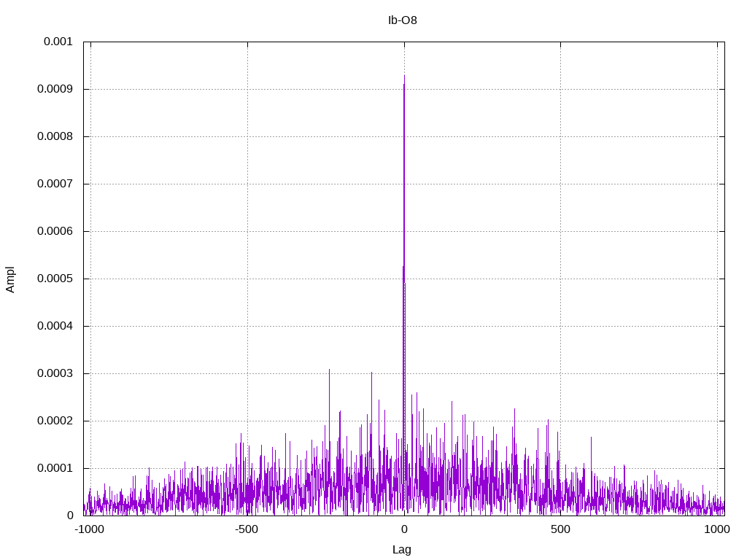Click the y-axis value 0.0003

(x=55, y=373)
